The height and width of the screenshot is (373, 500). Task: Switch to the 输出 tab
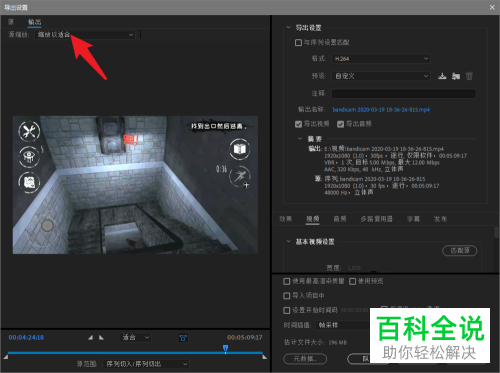35,22
